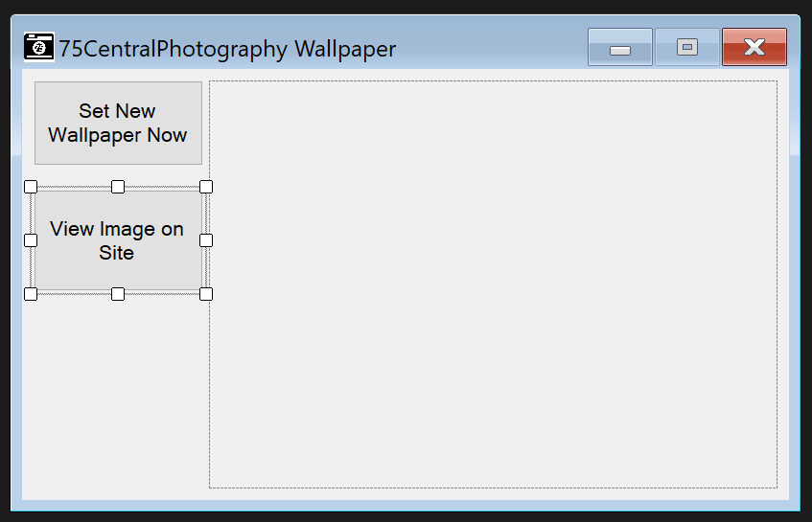Click the bottom-left resize handle of selected button
Image resolution: width=812 pixels, height=522 pixels.
click(31, 294)
